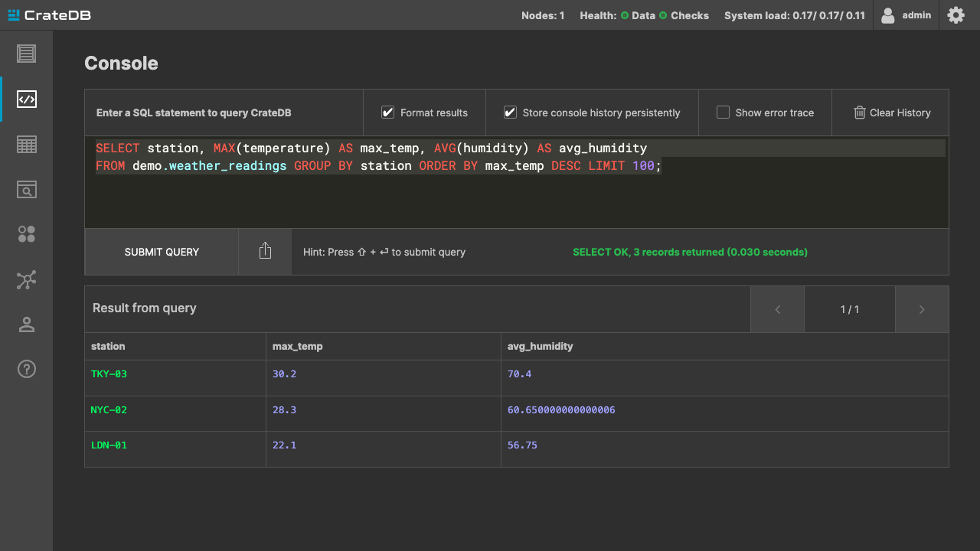Open the Users sidebar icon
980x551 pixels.
tap(26, 324)
